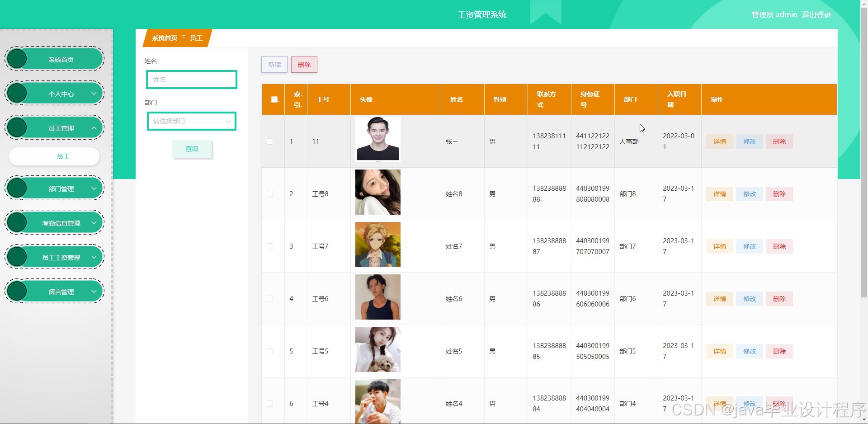This screenshot has width=868, height=424.
Task: Expand the 考勤信息管理 menu chevron
Action: 94,223
